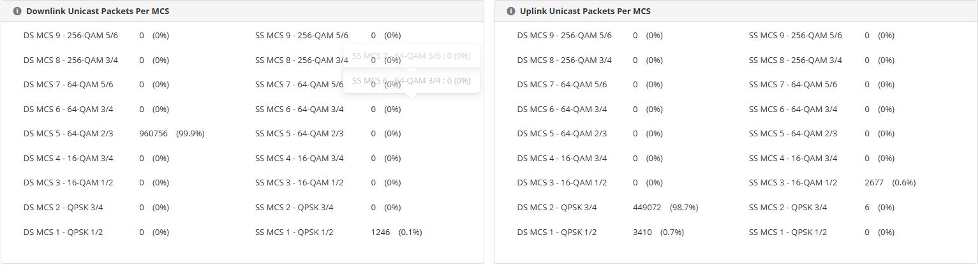Click the 0.1% downlink SS MCS 1 percentage
Image resolution: width=980 pixels, height=265 pixels.
click(x=410, y=233)
